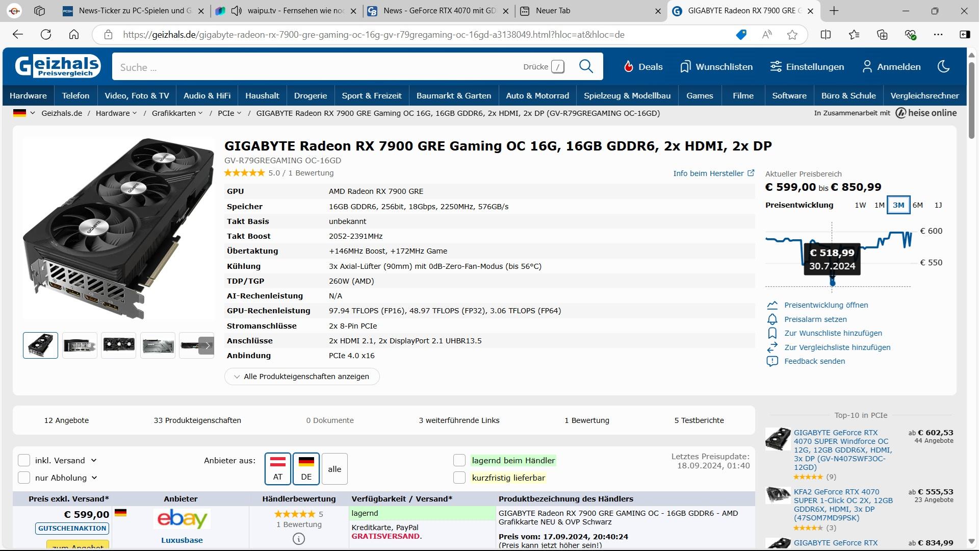980x551 pixels.
Task: Click the Preisalarm setzen bell icon
Action: pos(772,319)
